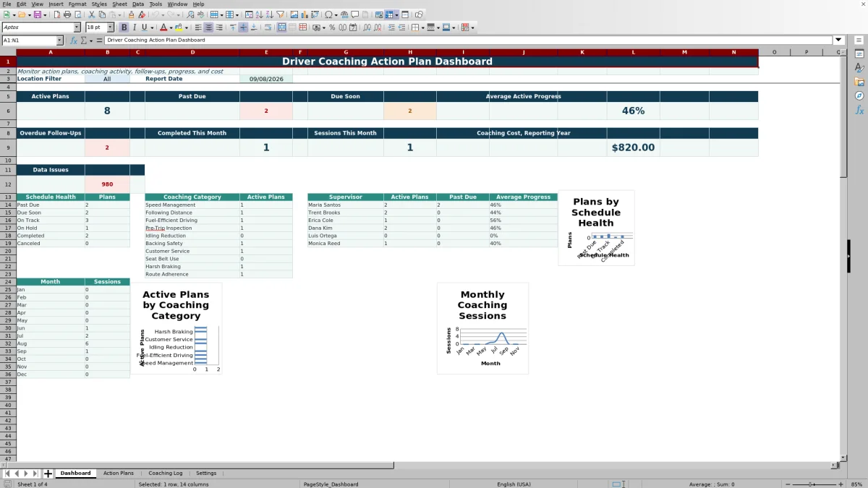Image resolution: width=868 pixels, height=488 pixels.
Task: Open the Insert menu
Action: coord(56,4)
